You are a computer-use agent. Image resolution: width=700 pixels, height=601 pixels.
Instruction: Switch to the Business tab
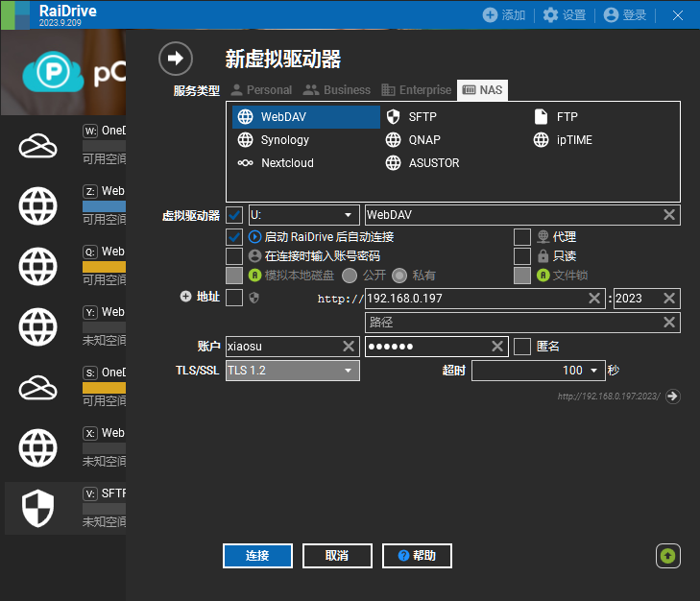[337, 90]
